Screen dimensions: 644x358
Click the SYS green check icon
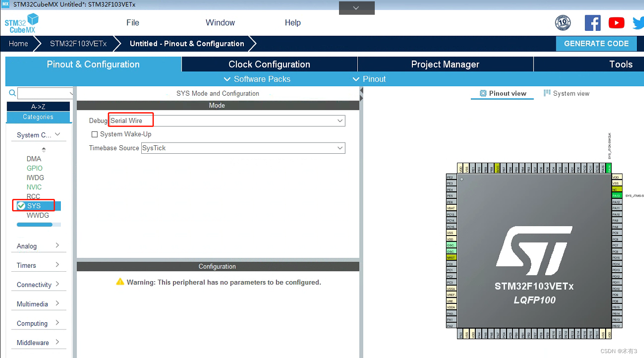21,206
